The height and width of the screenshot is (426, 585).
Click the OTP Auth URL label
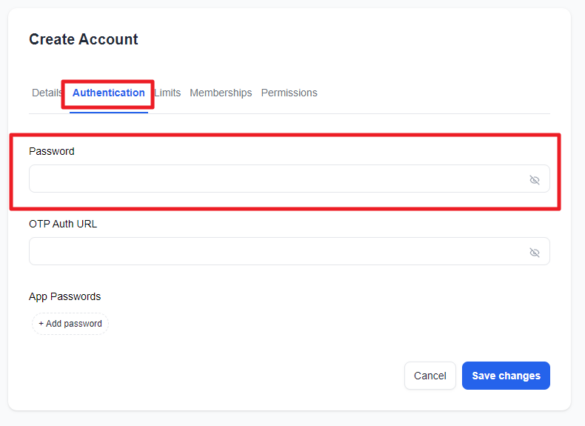pyautogui.click(x=63, y=224)
